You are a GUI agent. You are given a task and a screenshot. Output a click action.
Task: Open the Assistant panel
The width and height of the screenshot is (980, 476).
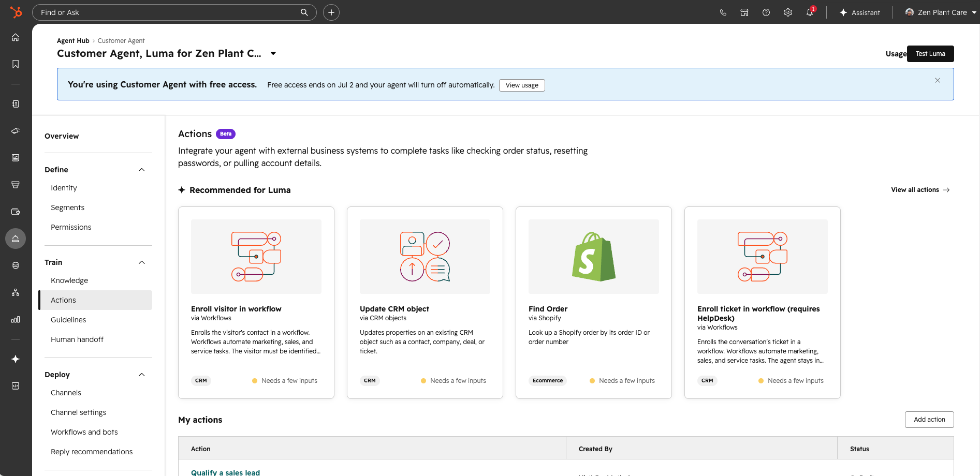tap(860, 12)
